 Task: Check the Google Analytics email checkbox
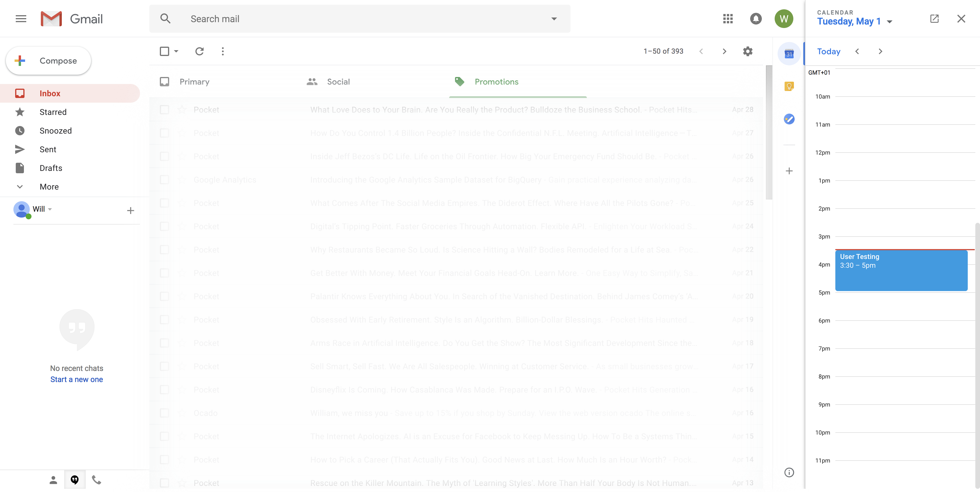164,180
